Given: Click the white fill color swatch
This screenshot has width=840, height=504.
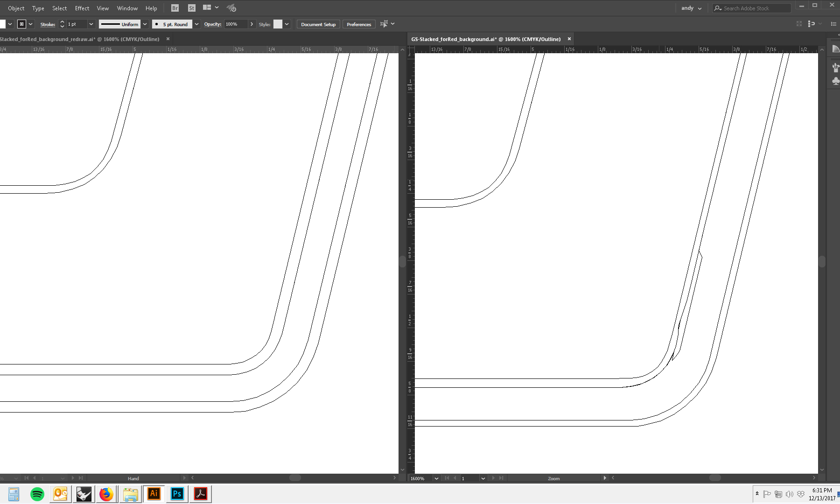Looking at the screenshot, I should pyautogui.click(x=2, y=24).
